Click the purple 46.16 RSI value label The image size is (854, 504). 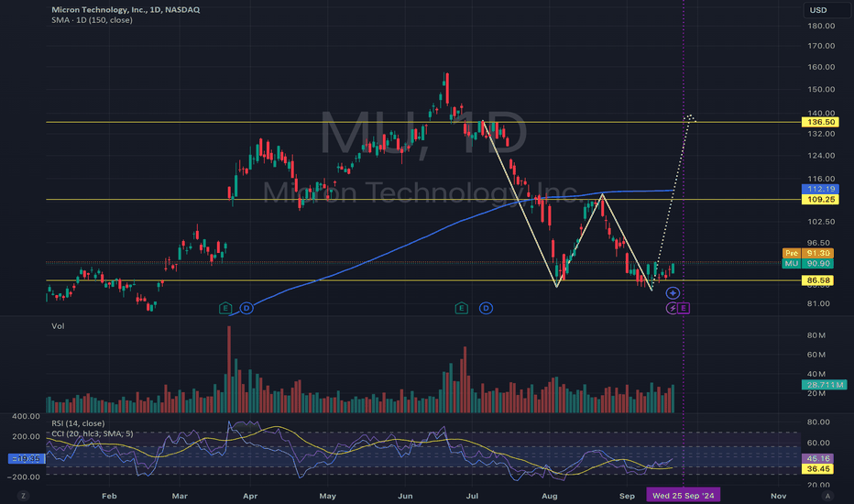pos(818,459)
